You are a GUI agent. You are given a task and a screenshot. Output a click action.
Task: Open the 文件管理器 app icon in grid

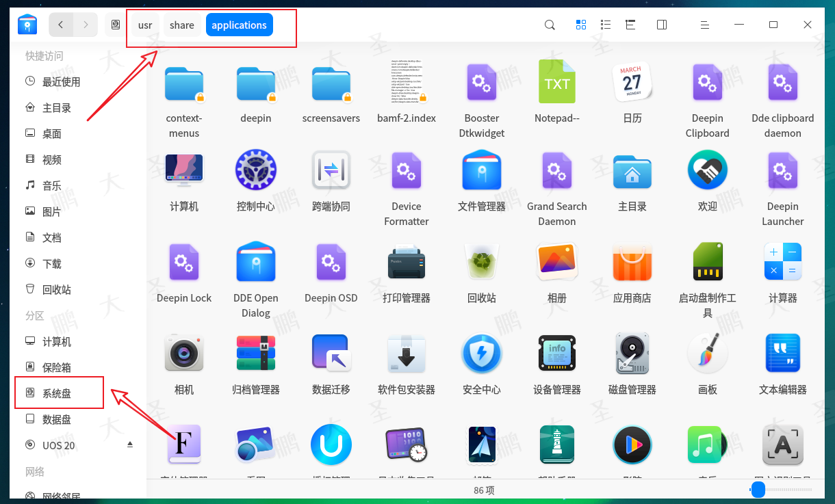click(x=482, y=170)
